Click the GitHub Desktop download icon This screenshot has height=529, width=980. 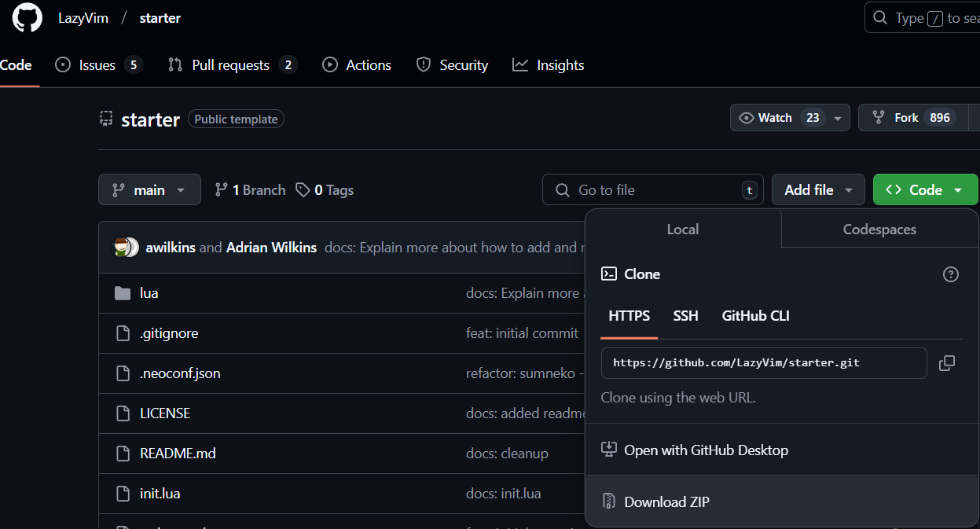[608, 450]
